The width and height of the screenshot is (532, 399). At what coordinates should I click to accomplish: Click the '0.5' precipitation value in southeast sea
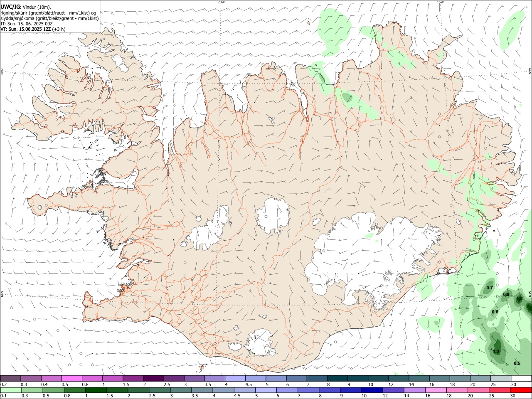click(517, 363)
